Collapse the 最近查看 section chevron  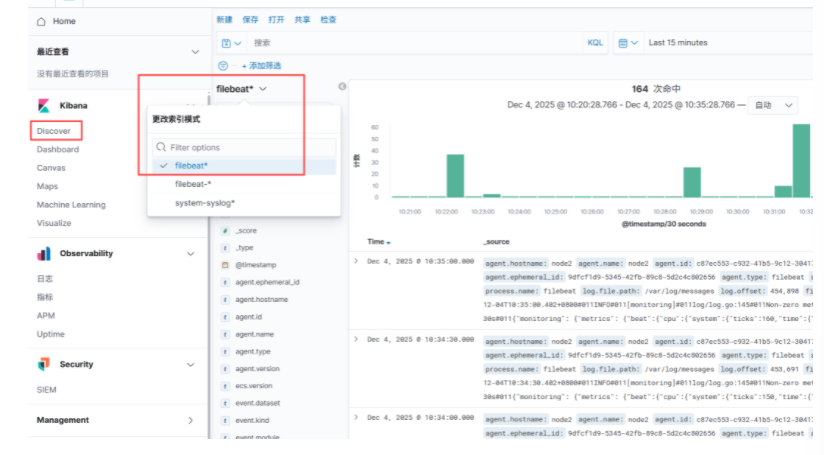click(x=195, y=51)
